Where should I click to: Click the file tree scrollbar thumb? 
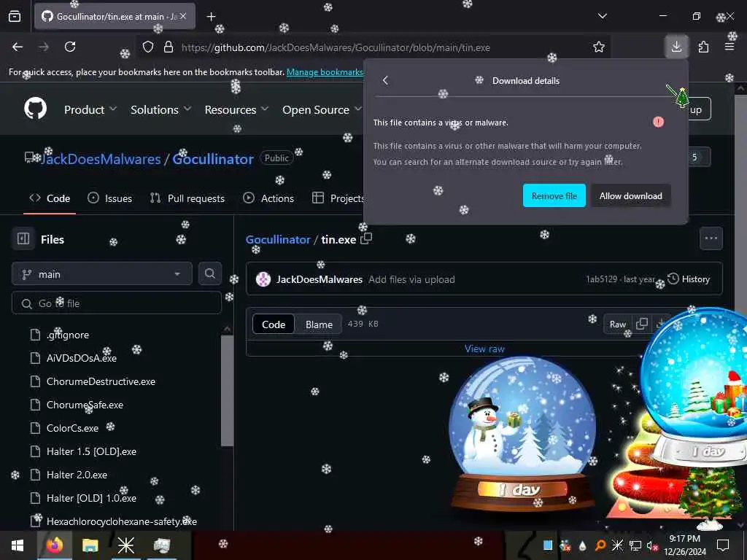coord(228,391)
